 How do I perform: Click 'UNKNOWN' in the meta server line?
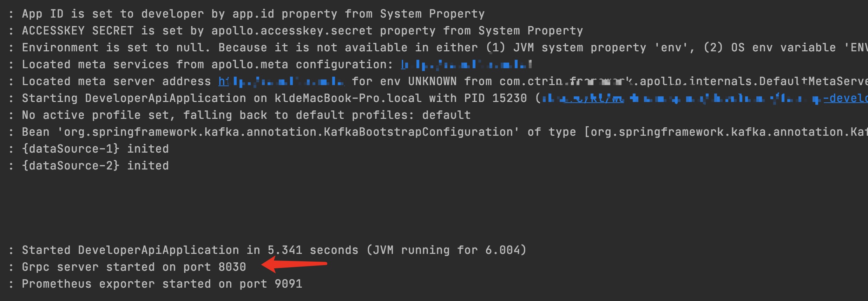[x=432, y=81]
